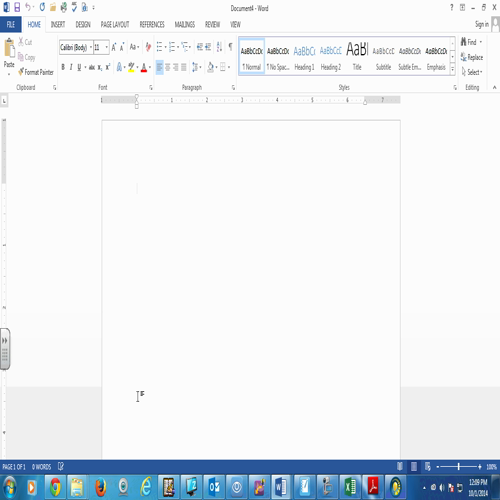This screenshot has height=500, width=500.
Task: Apply strikethrough formatting
Action: (92, 67)
